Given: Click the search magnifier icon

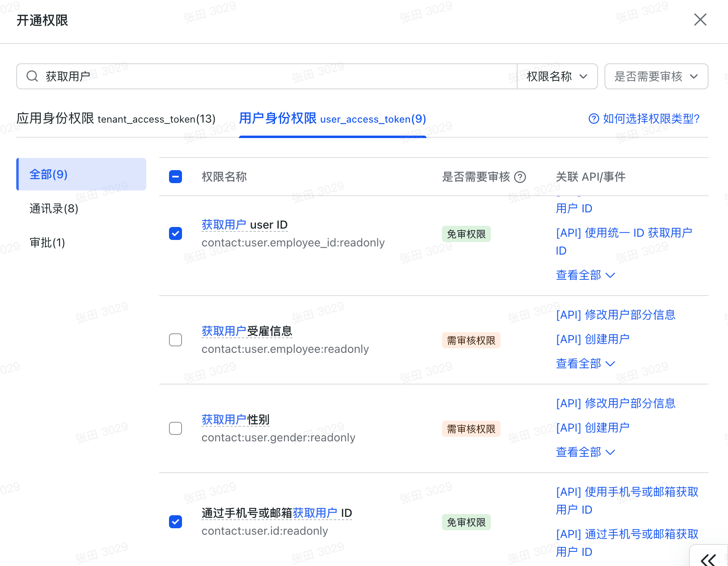Looking at the screenshot, I should click(x=32, y=76).
